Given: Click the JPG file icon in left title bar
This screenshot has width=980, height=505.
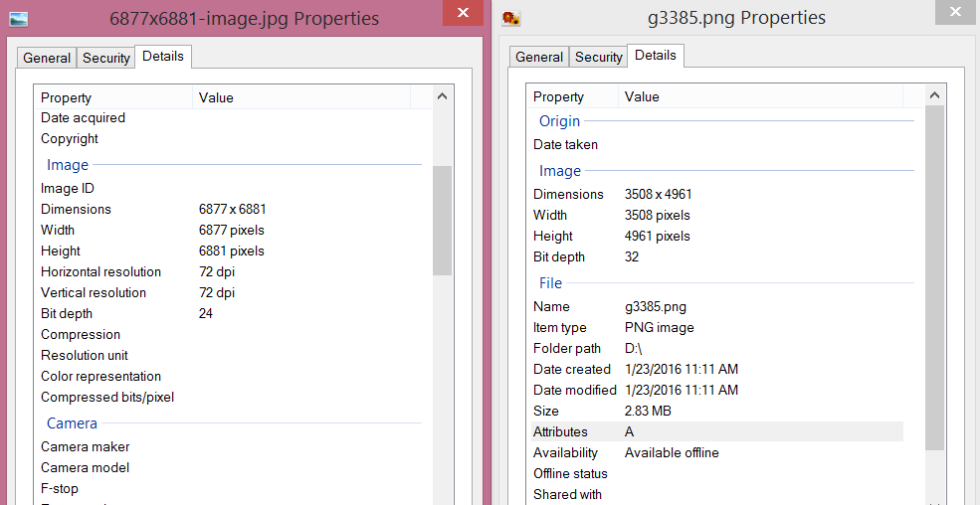Looking at the screenshot, I should pos(18,18).
